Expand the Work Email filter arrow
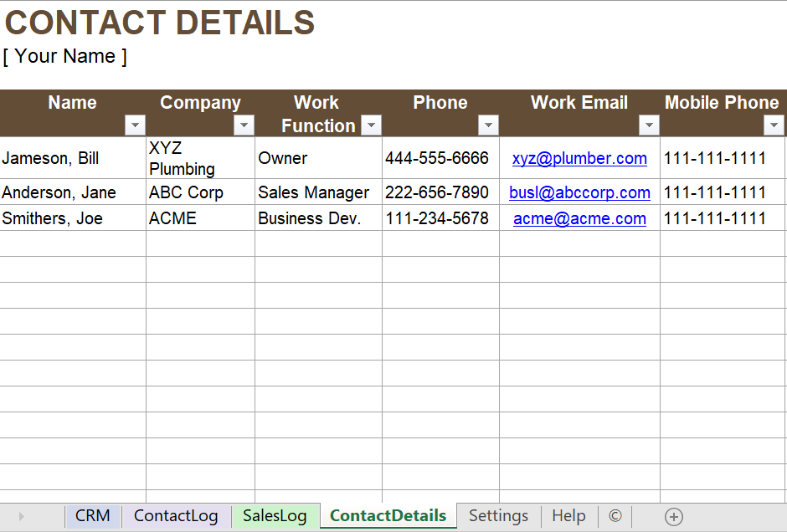The width and height of the screenshot is (787, 532). pyautogui.click(x=649, y=125)
